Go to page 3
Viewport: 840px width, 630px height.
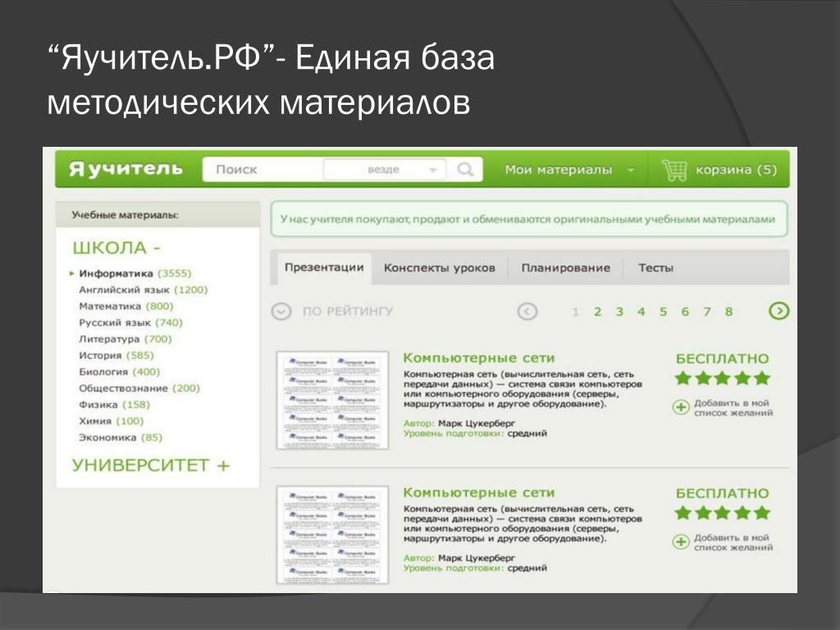coord(619,312)
